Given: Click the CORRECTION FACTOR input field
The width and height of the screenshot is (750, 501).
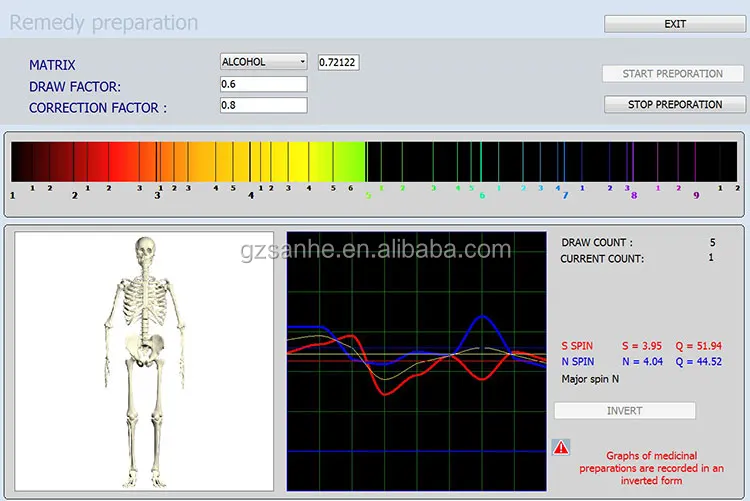Looking at the screenshot, I should (263, 106).
